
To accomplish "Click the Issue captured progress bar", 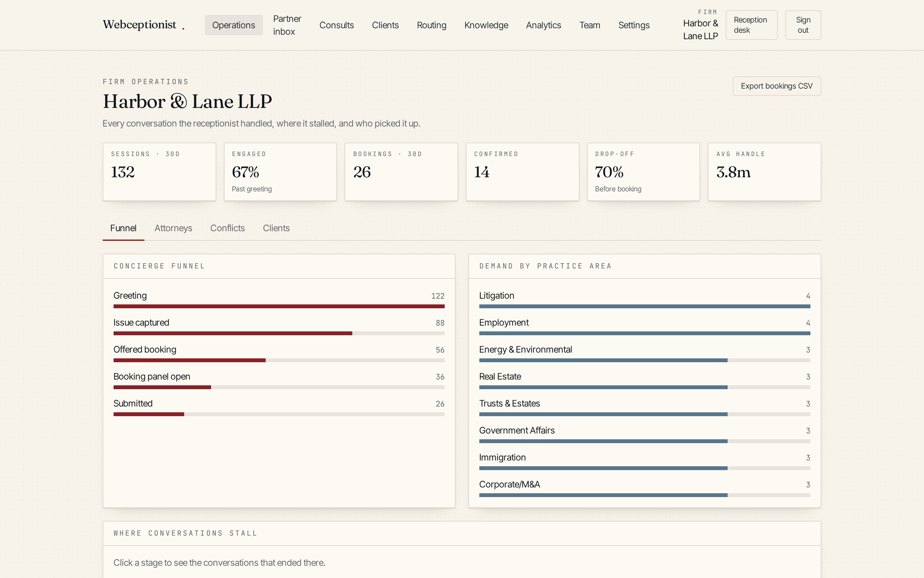I will click(279, 333).
